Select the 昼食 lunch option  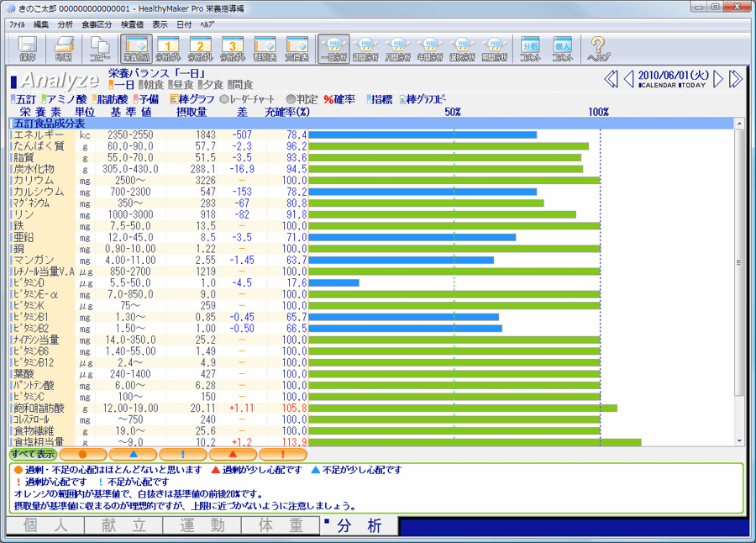[x=181, y=85]
